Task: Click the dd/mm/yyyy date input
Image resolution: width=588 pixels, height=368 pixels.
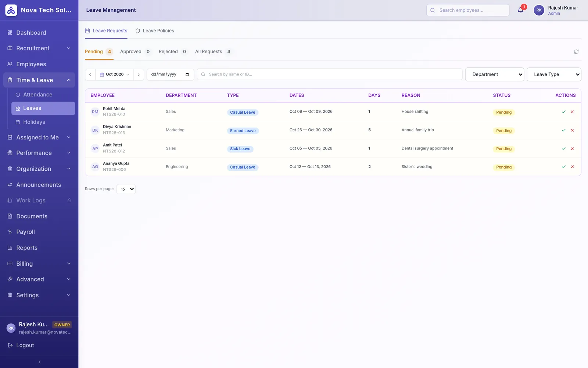Action: click(170, 74)
